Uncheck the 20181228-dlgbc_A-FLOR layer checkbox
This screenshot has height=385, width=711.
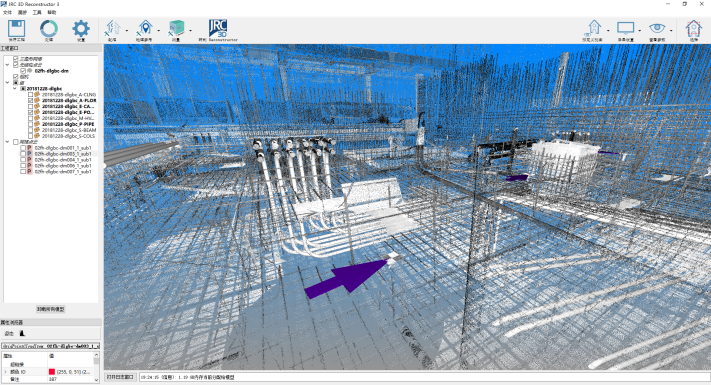(x=30, y=100)
